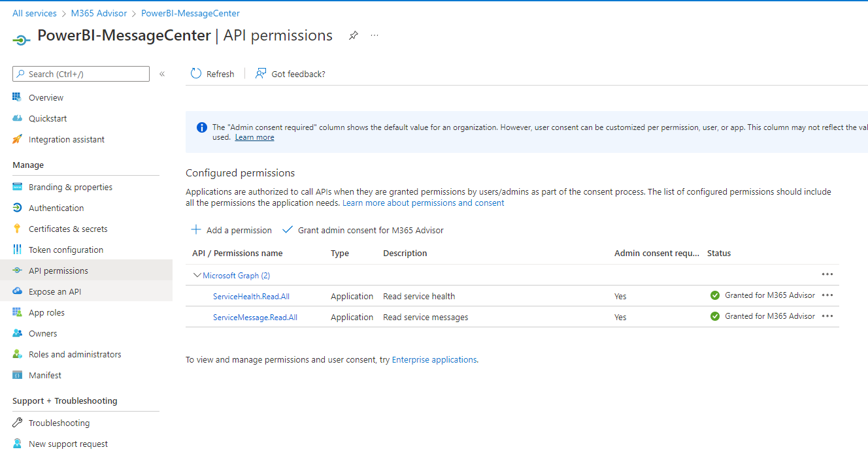This screenshot has height=458, width=868.
Task: Open ServiceMessage.Read.All permission link
Action: 255,317
